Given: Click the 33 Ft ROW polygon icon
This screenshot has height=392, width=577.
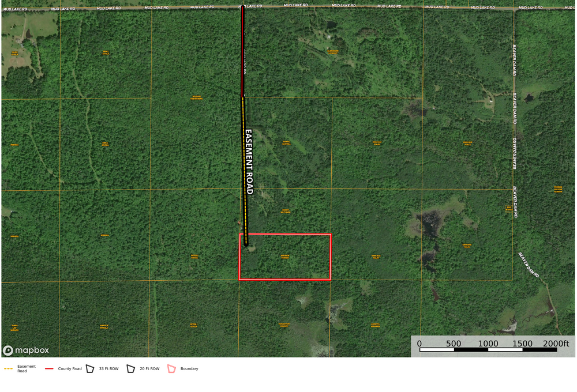Looking at the screenshot, I should (90, 368).
